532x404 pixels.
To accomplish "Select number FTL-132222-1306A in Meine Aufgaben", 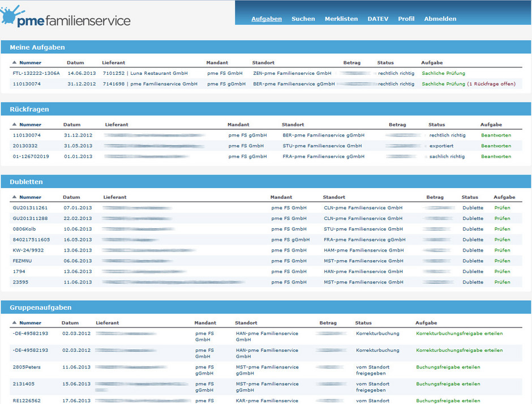I will (36, 74).
